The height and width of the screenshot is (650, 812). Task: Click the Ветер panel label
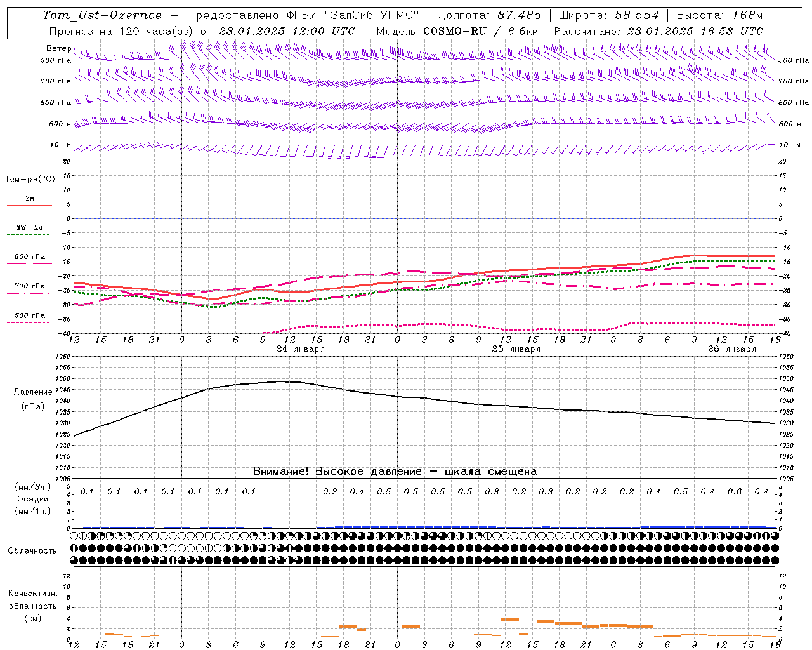click(x=58, y=48)
